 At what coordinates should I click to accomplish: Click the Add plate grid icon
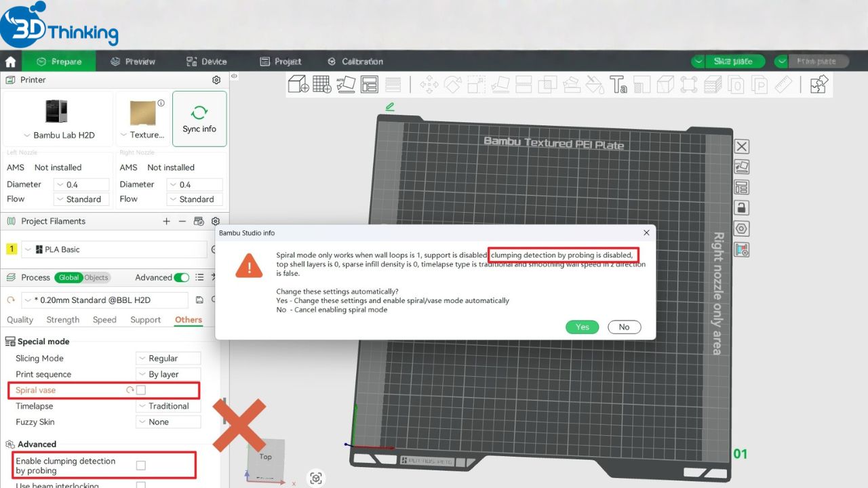click(322, 85)
